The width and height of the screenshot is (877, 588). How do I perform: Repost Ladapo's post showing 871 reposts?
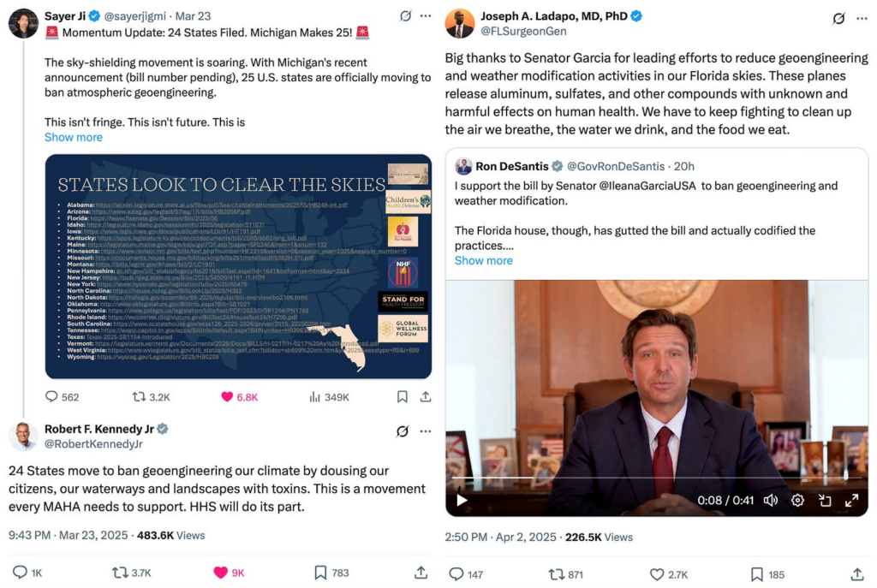coord(556,574)
